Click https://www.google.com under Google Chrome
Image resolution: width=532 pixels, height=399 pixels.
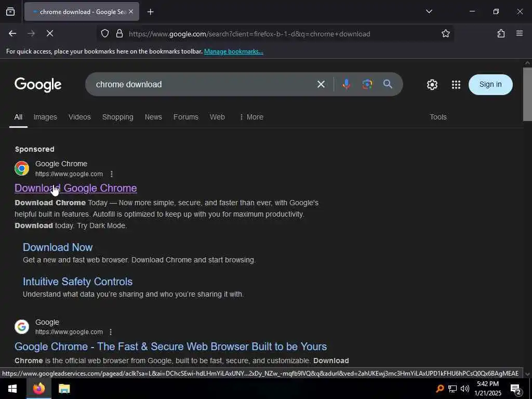[x=69, y=174]
